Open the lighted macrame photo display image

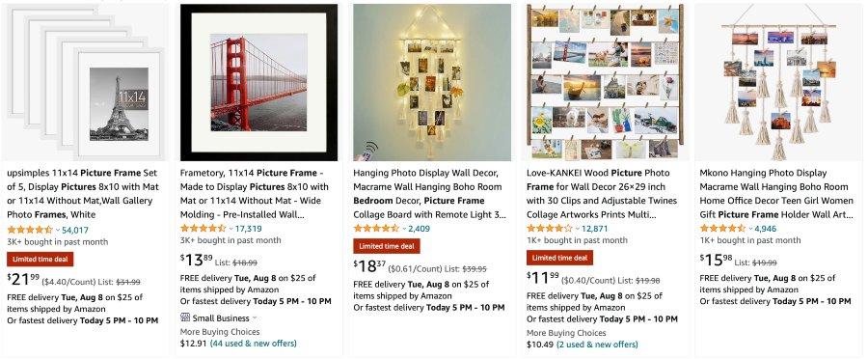432,82
